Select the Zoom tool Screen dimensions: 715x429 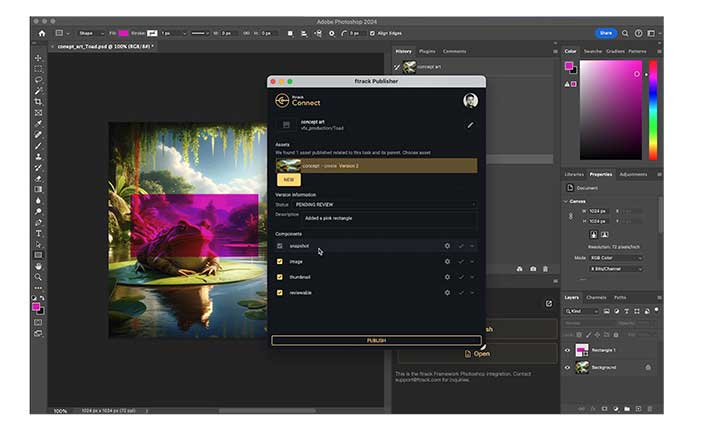click(x=38, y=277)
